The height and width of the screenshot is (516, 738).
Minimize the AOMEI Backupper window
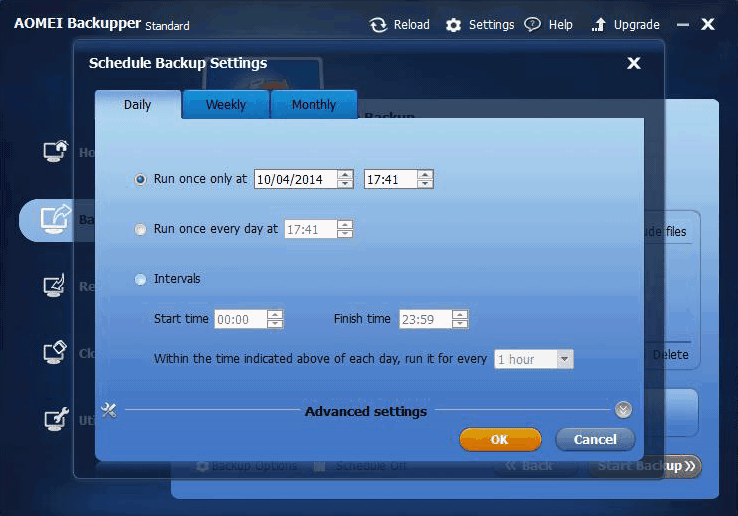[682, 24]
